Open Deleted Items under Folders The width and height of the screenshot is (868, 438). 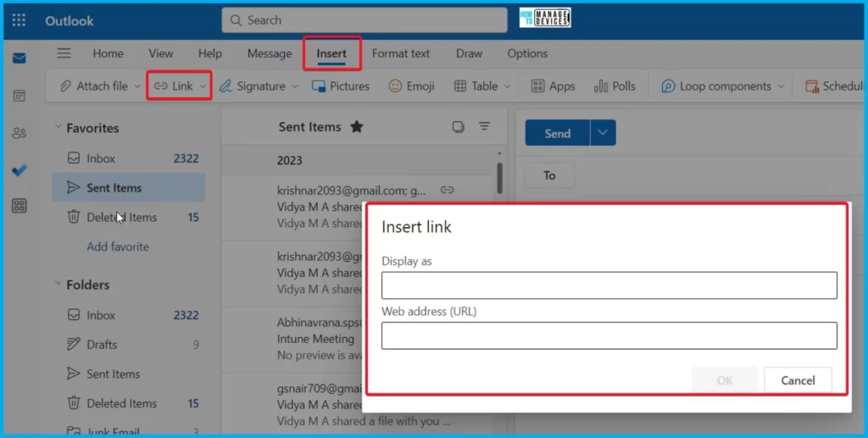129,403
